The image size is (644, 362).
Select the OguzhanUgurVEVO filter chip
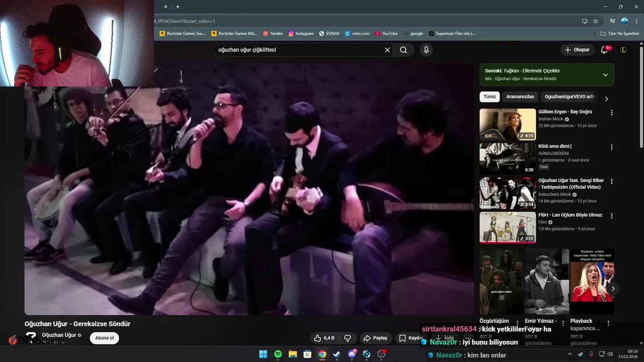click(570, 97)
